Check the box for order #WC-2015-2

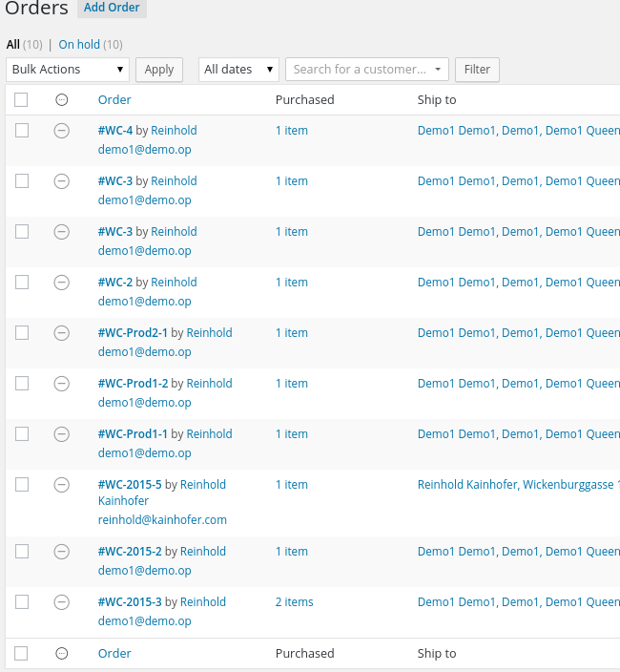point(22,552)
